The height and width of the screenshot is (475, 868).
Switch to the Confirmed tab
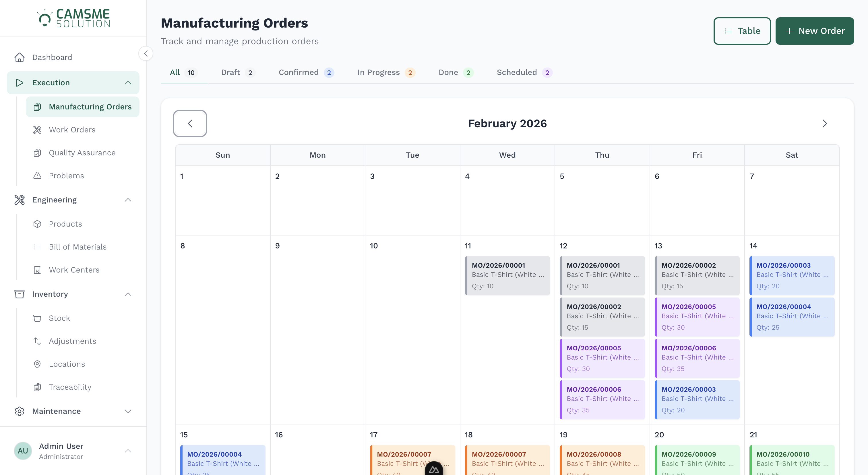[x=299, y=72]
